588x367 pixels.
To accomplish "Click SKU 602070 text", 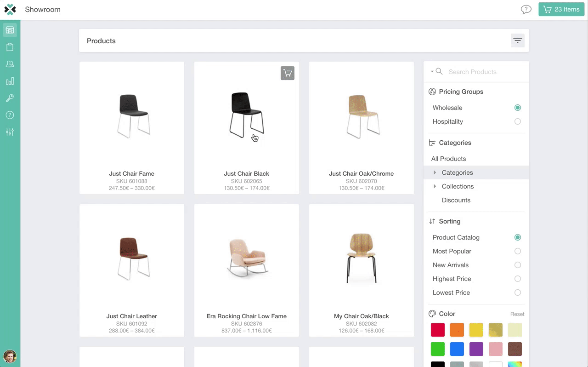I will (x=362, y=181).
